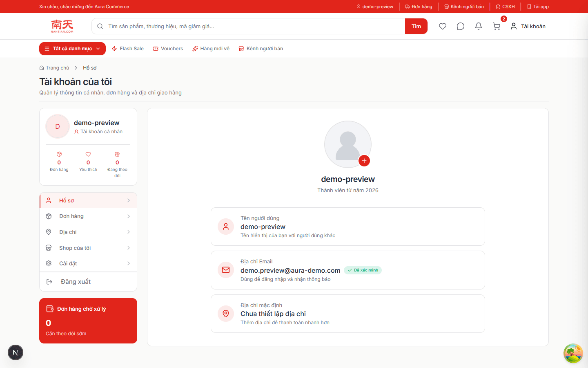Open Flash Sale in navigation bar
588x368 pixels.
[127, 49]
